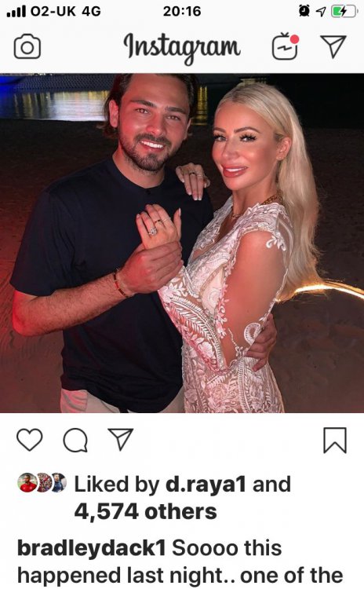Tap the first liker avatar thumbnail
The height and width of the screenshot is (589, 364).
point(27,483)
